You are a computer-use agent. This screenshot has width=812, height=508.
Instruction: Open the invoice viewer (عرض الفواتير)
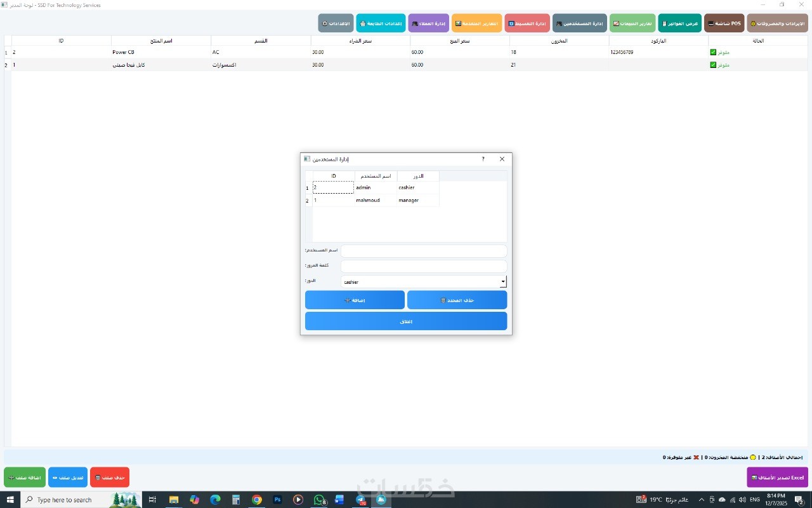tap(679, 23)
